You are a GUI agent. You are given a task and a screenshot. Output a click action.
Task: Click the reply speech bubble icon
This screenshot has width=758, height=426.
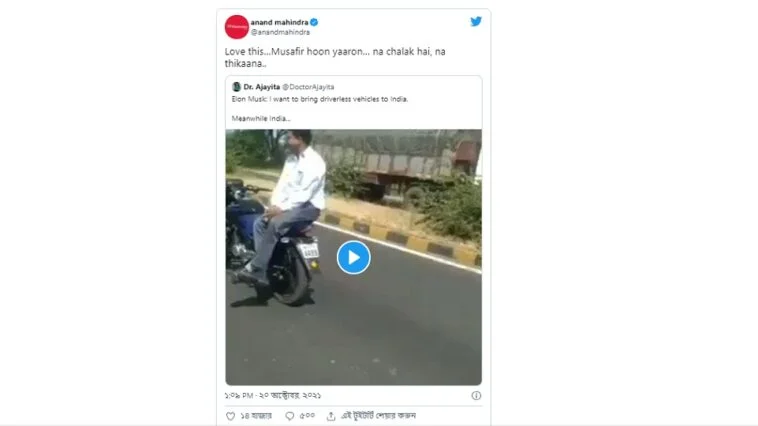pos(290,416)
